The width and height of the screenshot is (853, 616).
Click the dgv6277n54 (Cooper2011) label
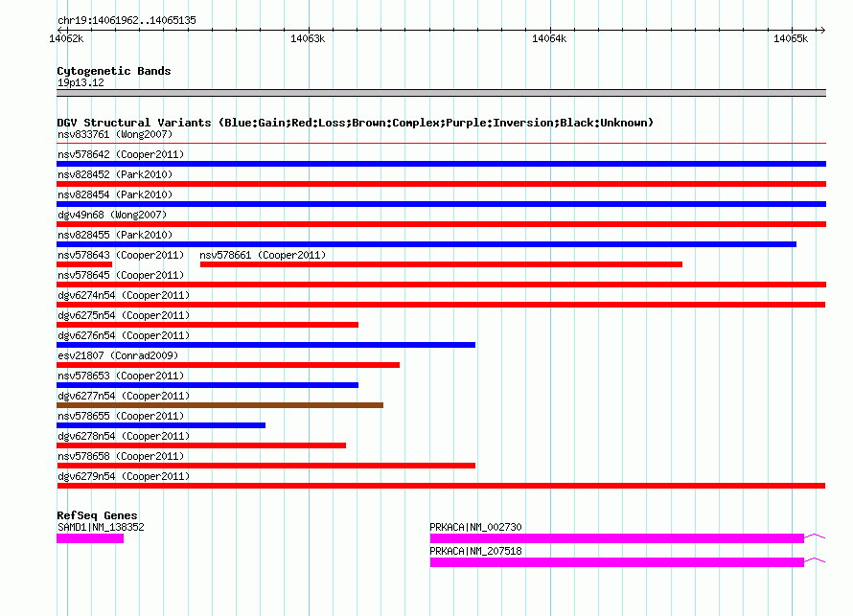click(124, 396)
